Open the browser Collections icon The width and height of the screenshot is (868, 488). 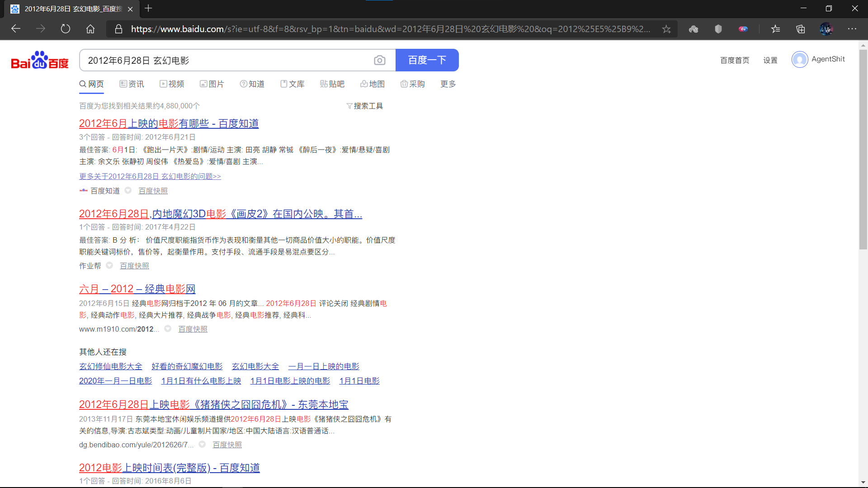click(801, 29)
